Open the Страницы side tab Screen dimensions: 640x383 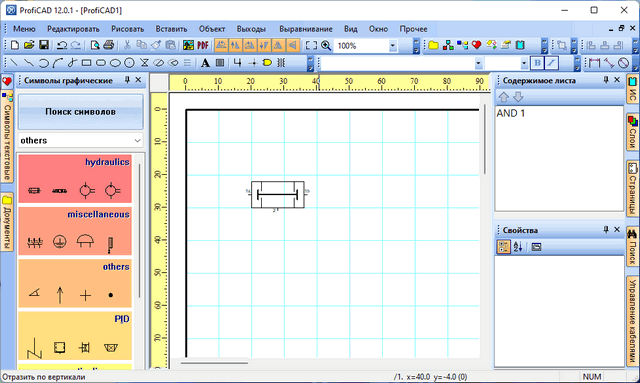coord(632,188)
